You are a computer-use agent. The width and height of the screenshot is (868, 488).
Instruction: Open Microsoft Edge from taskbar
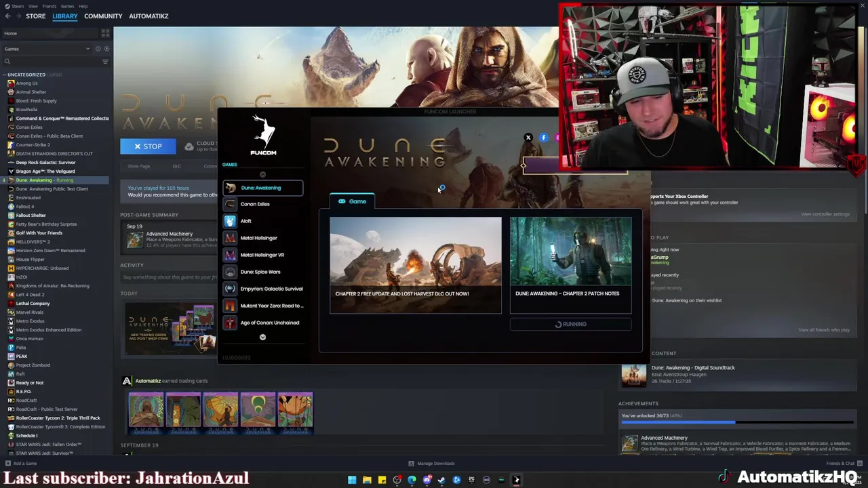coord(412,480)
